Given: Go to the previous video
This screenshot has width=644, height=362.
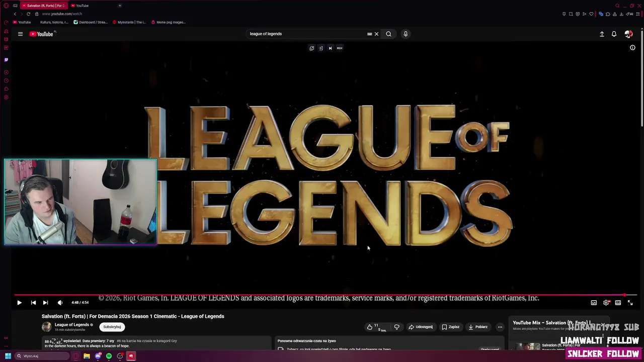Looking at the screenshot, I should point(33,303).
